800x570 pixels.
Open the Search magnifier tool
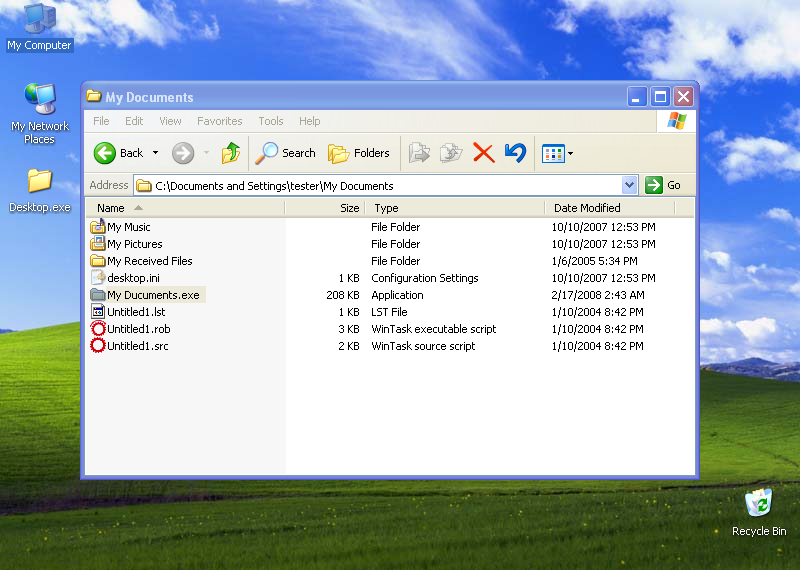(286, 153)
